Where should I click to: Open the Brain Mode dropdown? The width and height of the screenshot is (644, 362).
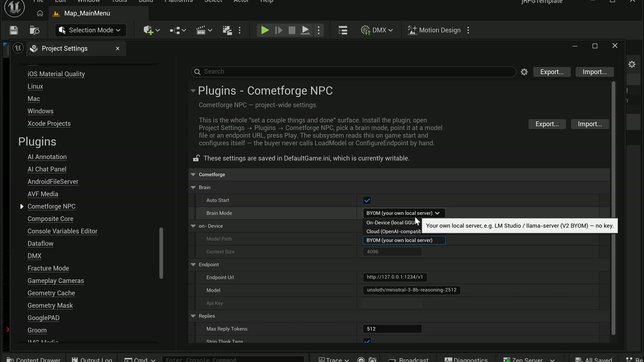tap(404, 213)
